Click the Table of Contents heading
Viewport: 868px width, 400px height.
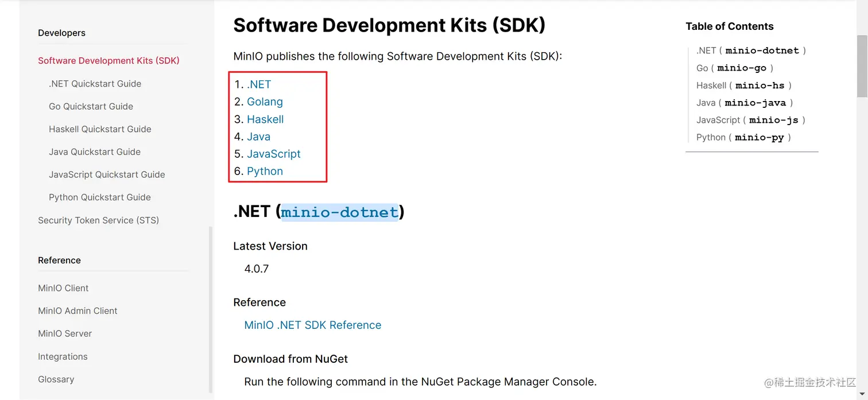pos(729,26)
